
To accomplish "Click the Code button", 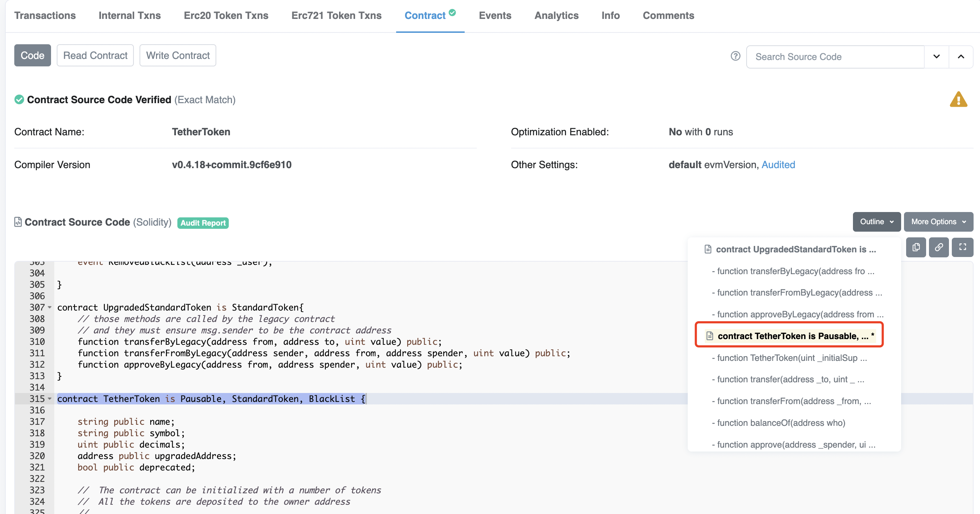I will pyautogui.click(x=32, y=56).
